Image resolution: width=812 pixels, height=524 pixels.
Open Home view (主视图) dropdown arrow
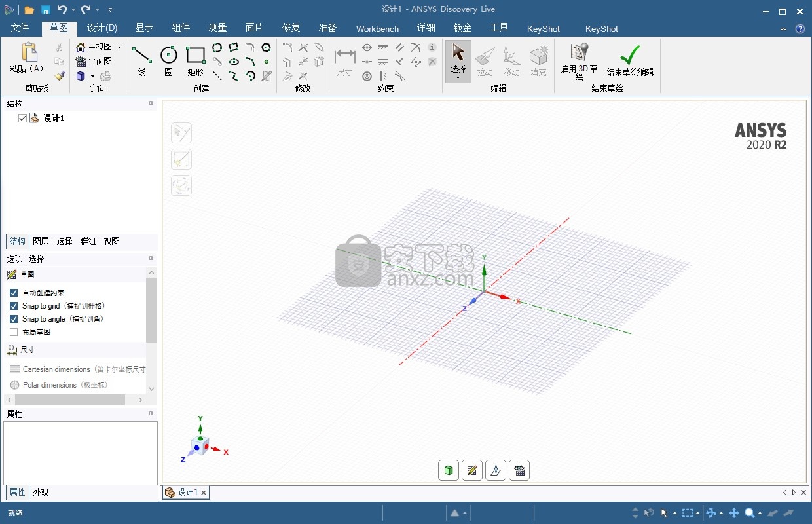119,47
